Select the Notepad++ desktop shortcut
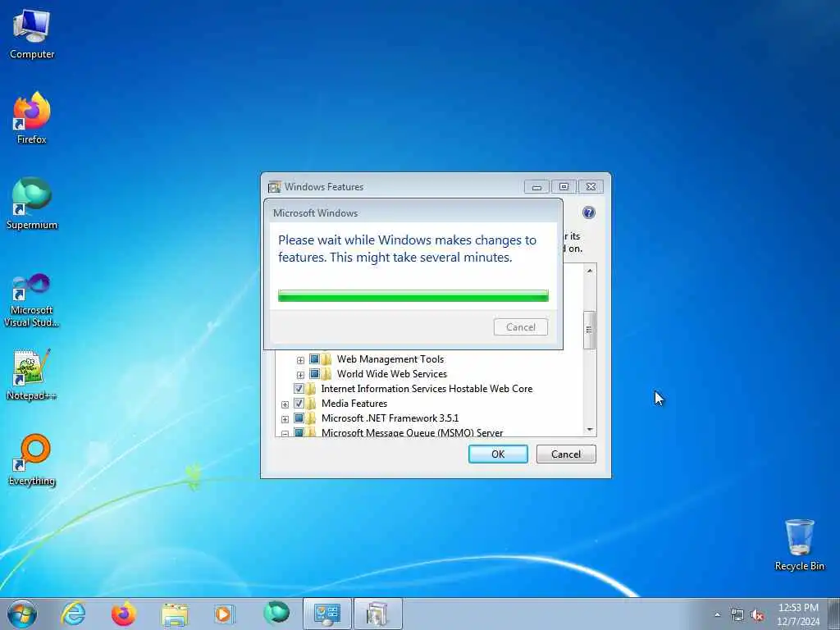Image resolution: width=840 pixels, height=630 pixels. 32,374
